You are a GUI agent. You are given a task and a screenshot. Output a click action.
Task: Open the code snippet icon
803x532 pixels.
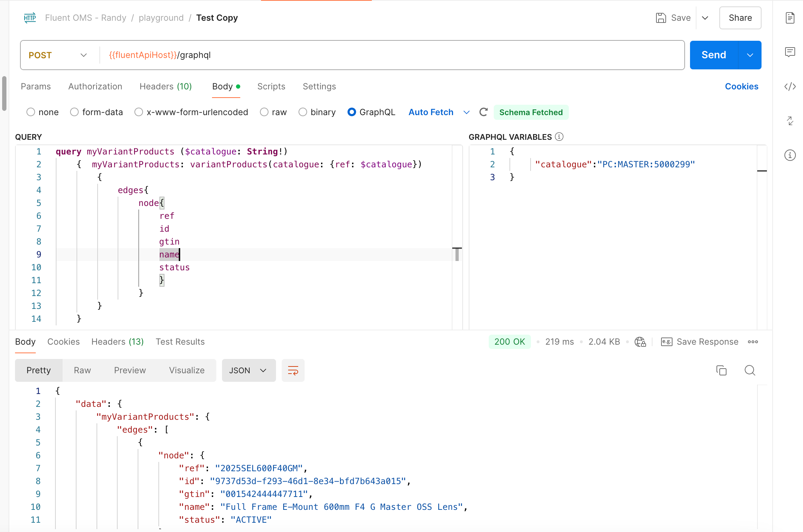click(790, 87)
